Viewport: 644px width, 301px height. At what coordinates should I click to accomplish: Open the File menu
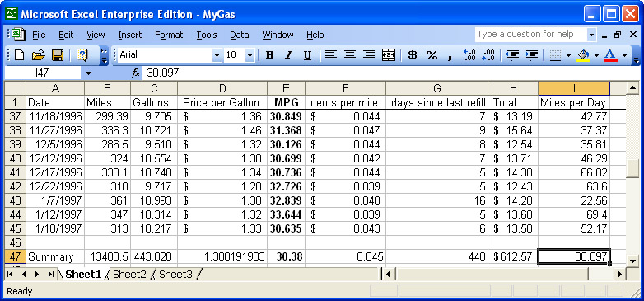coord(39,35)
